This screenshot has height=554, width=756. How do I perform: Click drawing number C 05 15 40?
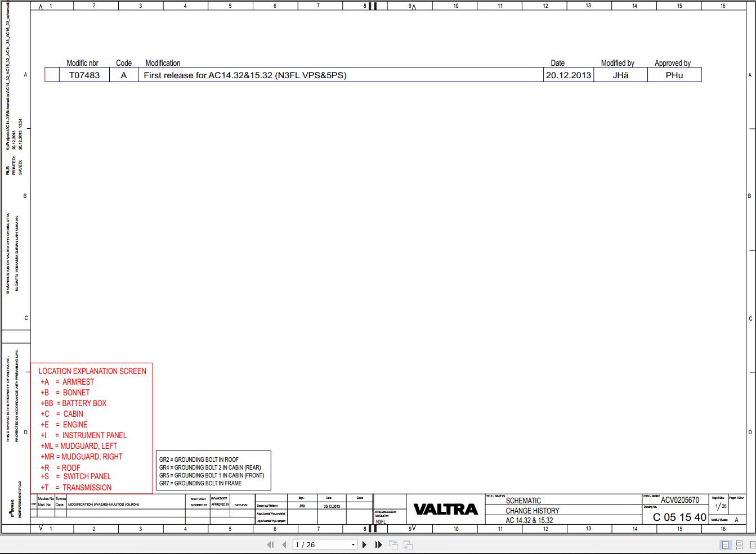(x=679, y=517)
